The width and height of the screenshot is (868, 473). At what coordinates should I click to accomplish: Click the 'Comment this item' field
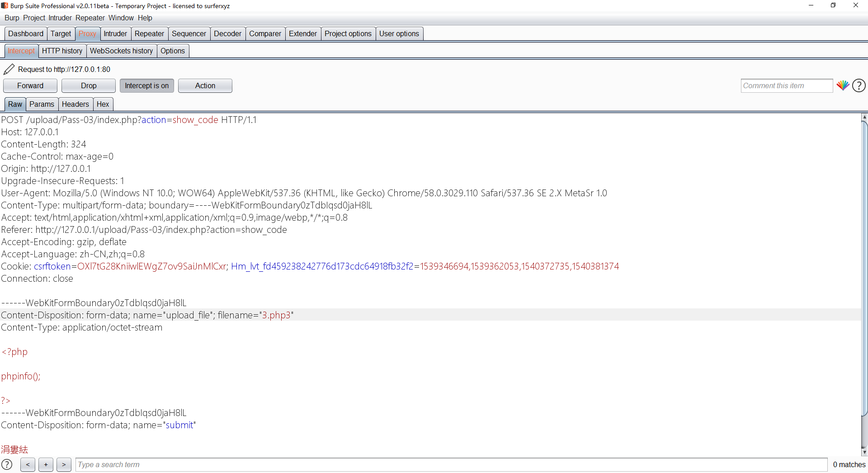coord(786,85)
